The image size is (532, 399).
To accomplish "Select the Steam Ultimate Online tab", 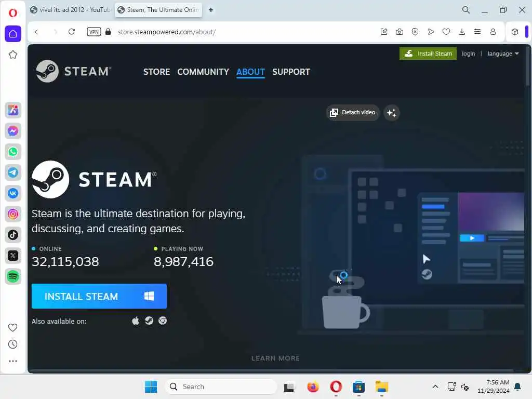I will click(x=158, y=10).
